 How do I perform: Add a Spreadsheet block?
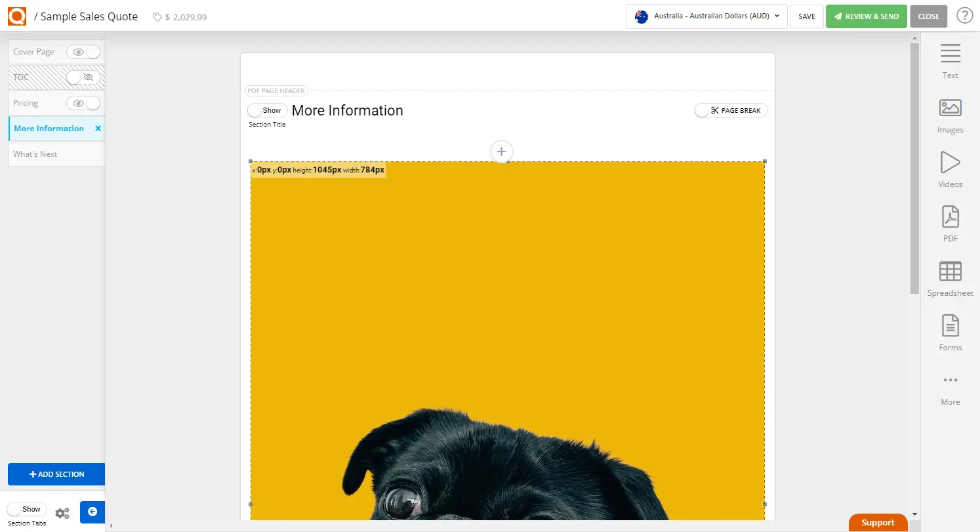pos(950,277)
